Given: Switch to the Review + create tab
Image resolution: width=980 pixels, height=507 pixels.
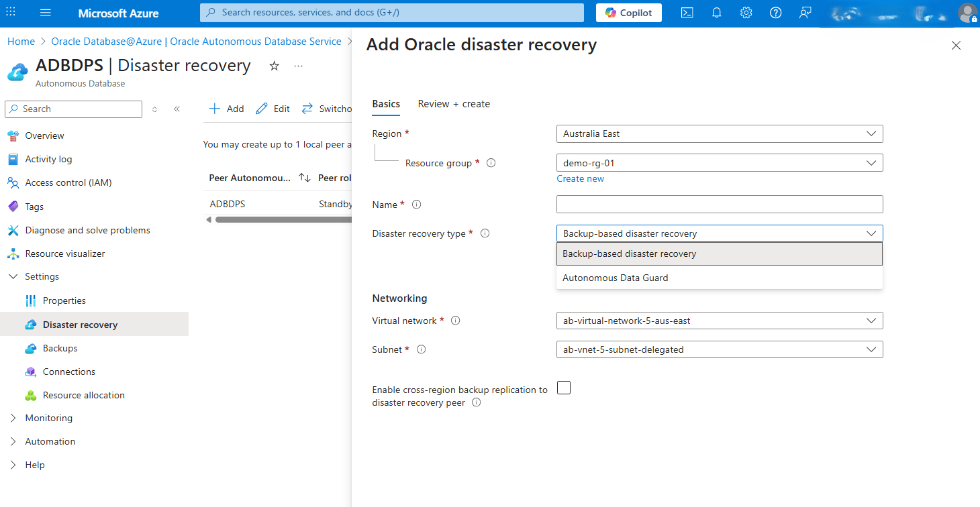Looking at the screenshot, I should (453, 104).
